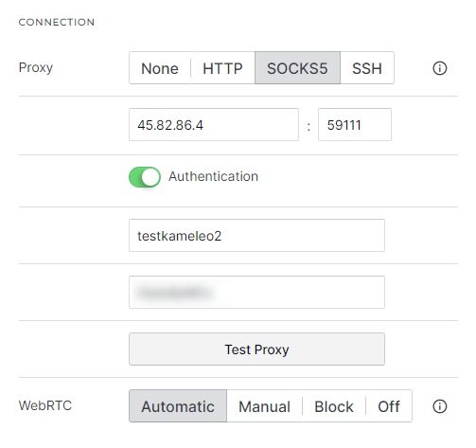
Task: Set WebRTC to Automatic
Action: click(x=178, y=406)
